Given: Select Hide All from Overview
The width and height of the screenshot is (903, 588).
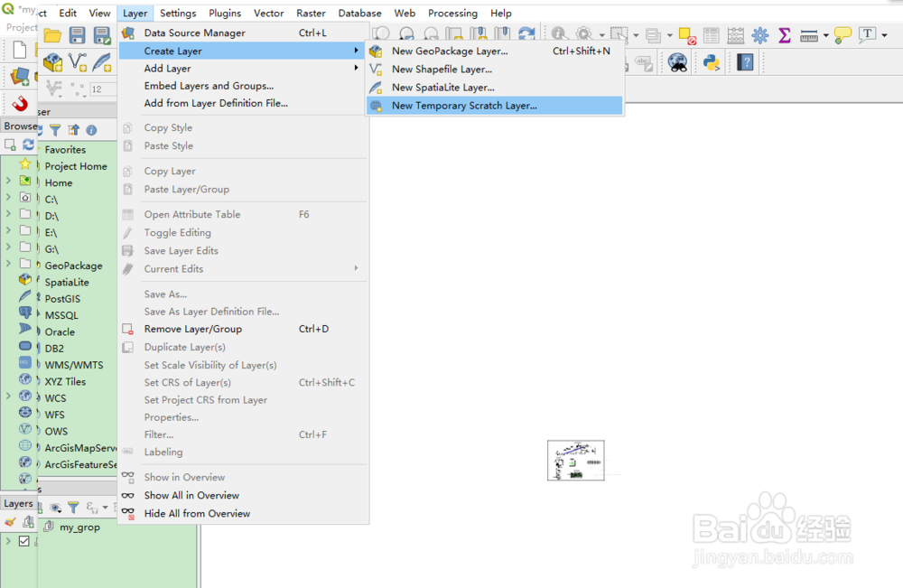Looking at the screenshot, I should [242, 514].
